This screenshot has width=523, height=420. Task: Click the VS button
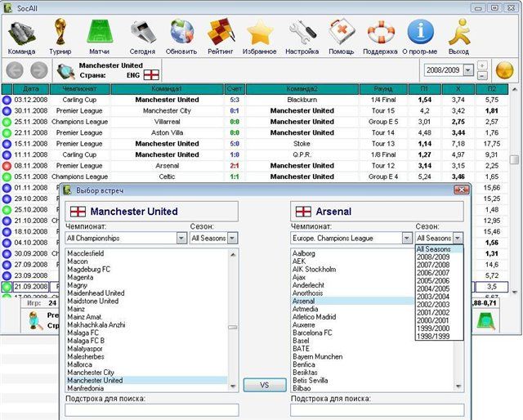265,386
